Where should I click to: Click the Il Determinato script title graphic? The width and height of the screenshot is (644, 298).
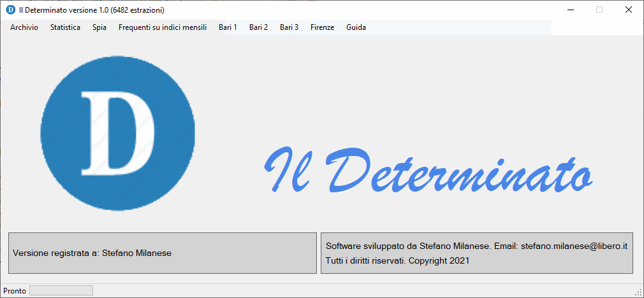coord(428,169)
